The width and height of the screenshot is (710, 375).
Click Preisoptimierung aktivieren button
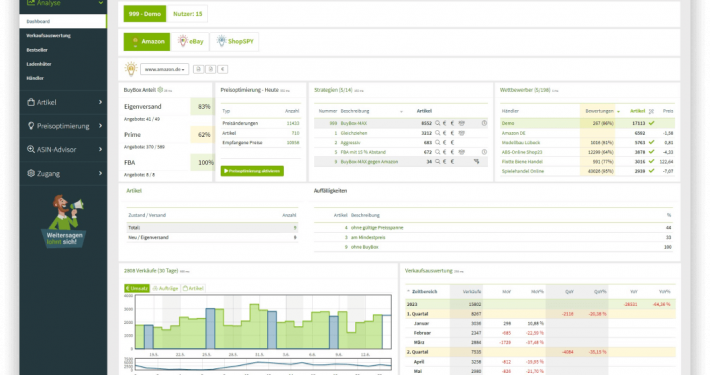click(x=252, y=171)
